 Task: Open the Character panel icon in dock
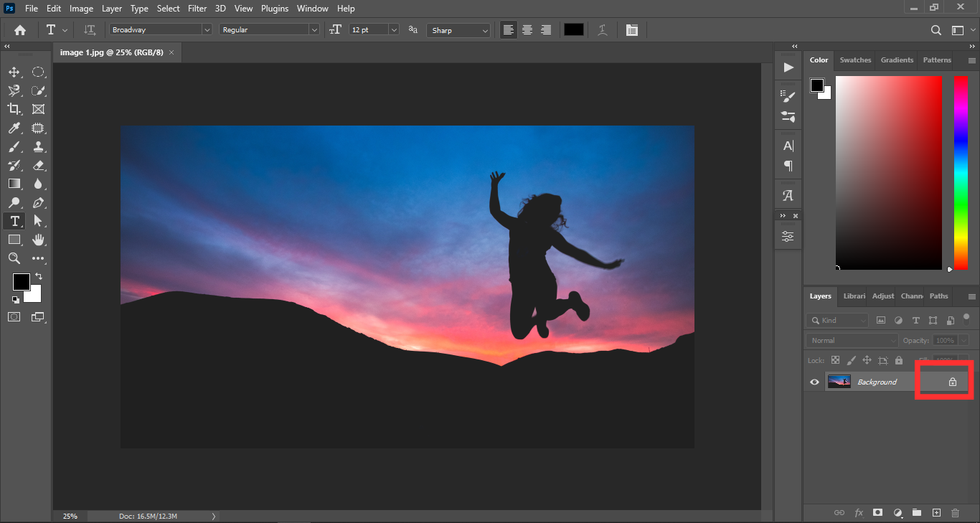788,146
